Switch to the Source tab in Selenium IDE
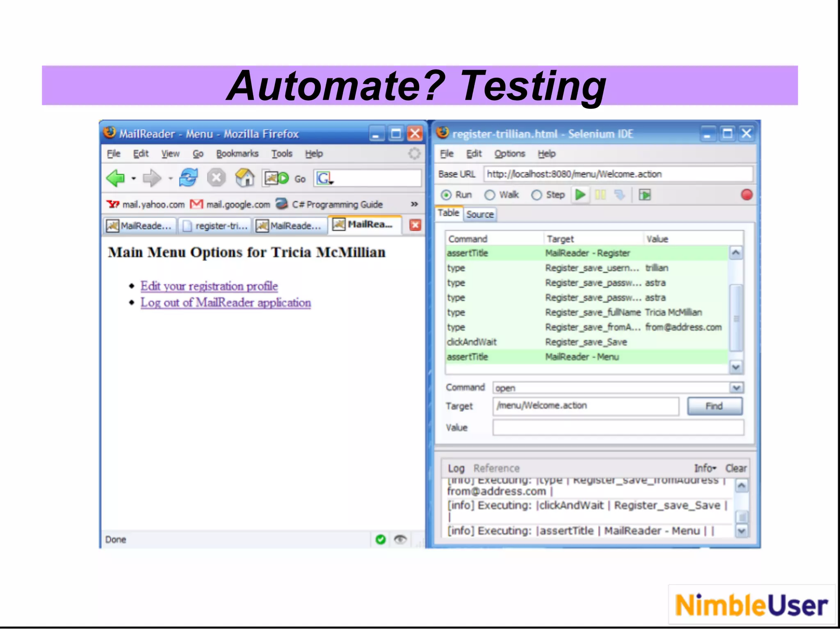Viewport: 840px width, 630px height. [480, 215]
